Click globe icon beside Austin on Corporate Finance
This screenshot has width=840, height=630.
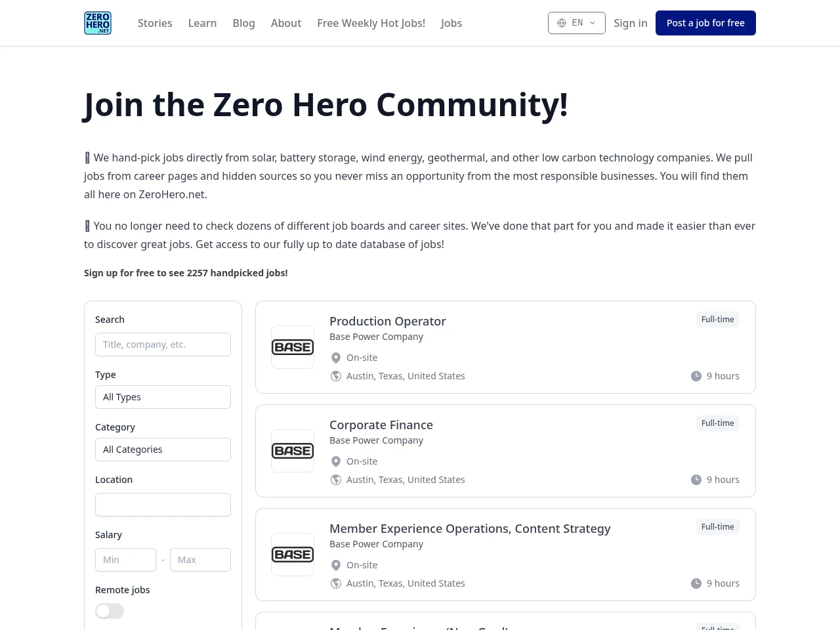click(336, 480)
